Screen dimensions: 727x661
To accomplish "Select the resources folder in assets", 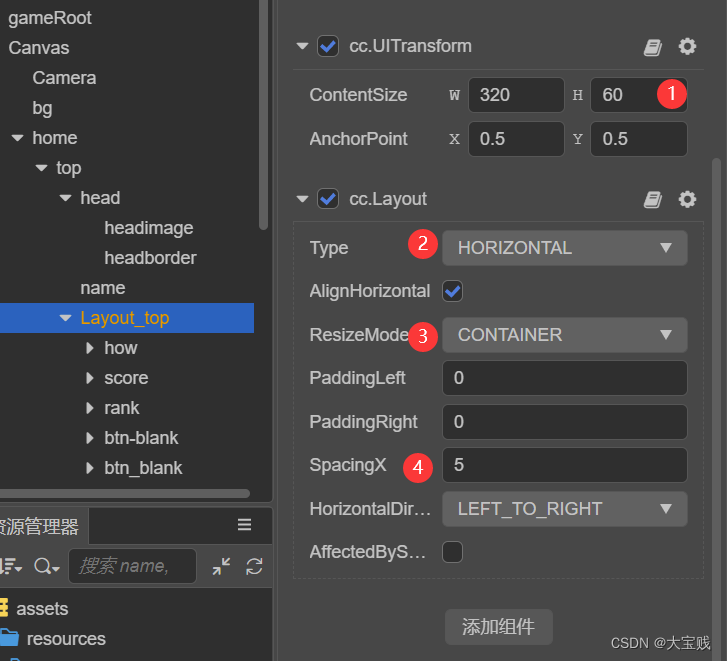I will click(x=66, y=638).
